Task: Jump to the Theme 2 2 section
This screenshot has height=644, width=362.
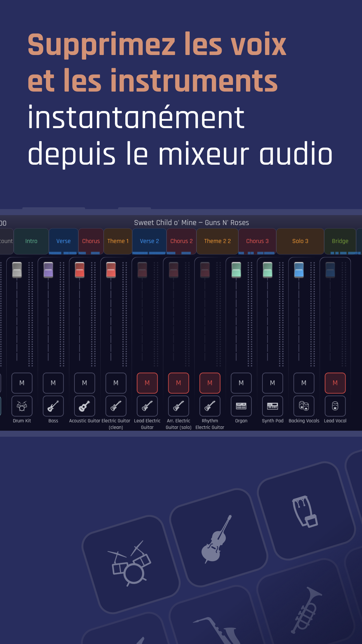Action: coord(218,241)
